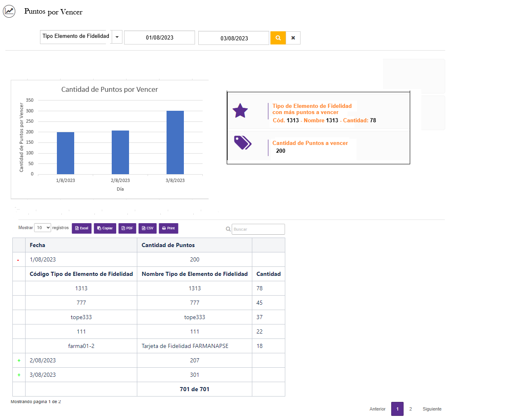The width and height of the screenshot is (505, 420).
Task: Expand the 3/08/2023 row with the plus icon
Action: point(19,375)
